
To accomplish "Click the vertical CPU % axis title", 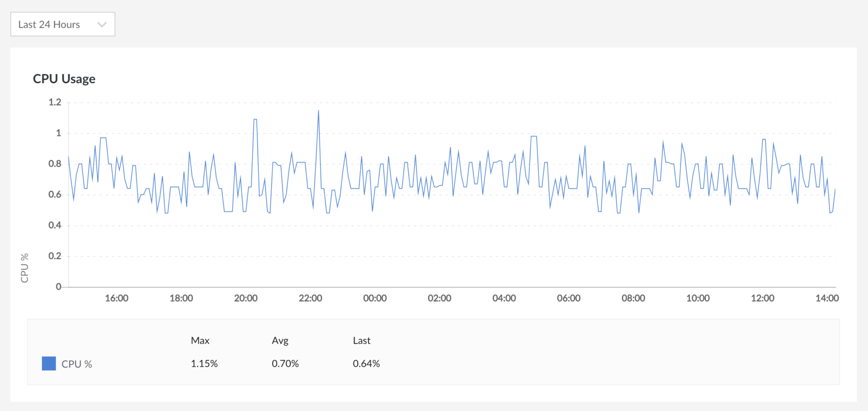I will [x=24, y=268].
